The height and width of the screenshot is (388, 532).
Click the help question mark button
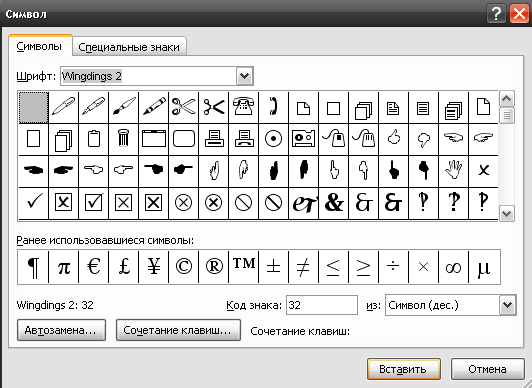pyautogui.click(x=496, y=14)
